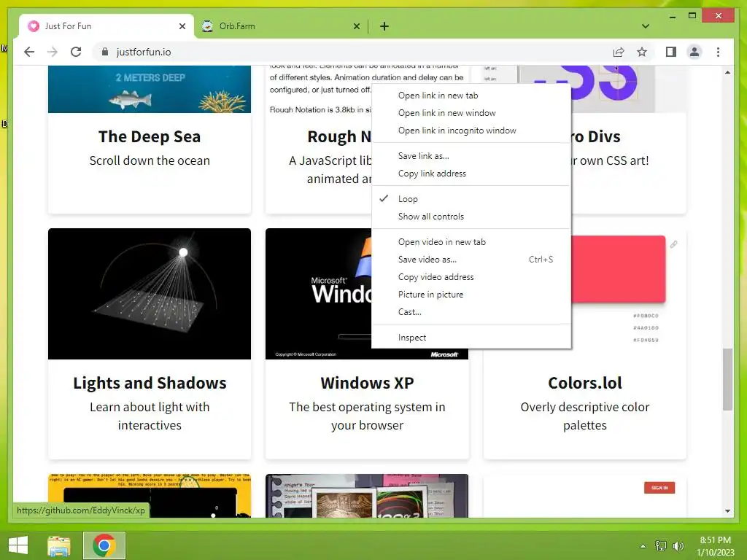Open the network tray icon
The height and width of the screenshot is (560, 747).
click(661, 545)
